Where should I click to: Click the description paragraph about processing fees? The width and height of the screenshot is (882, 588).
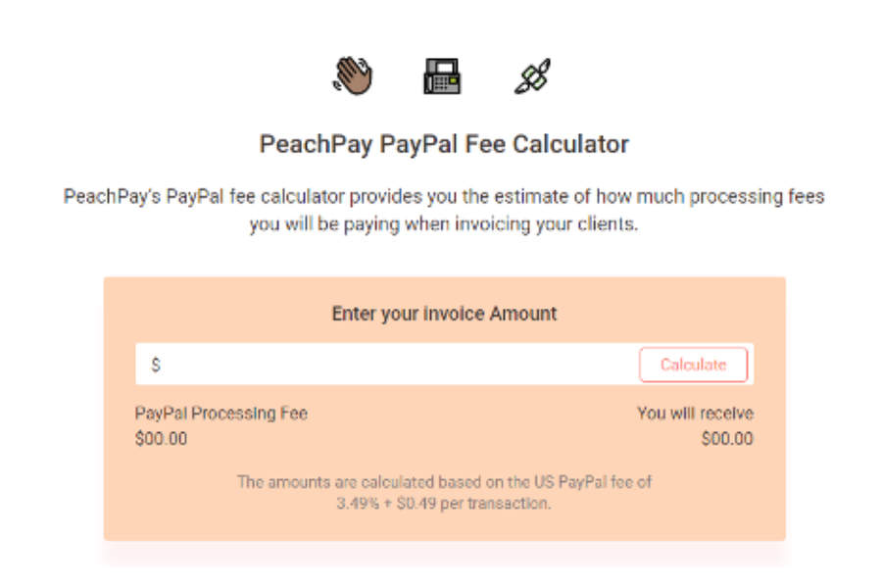click(x=444, y=210)
